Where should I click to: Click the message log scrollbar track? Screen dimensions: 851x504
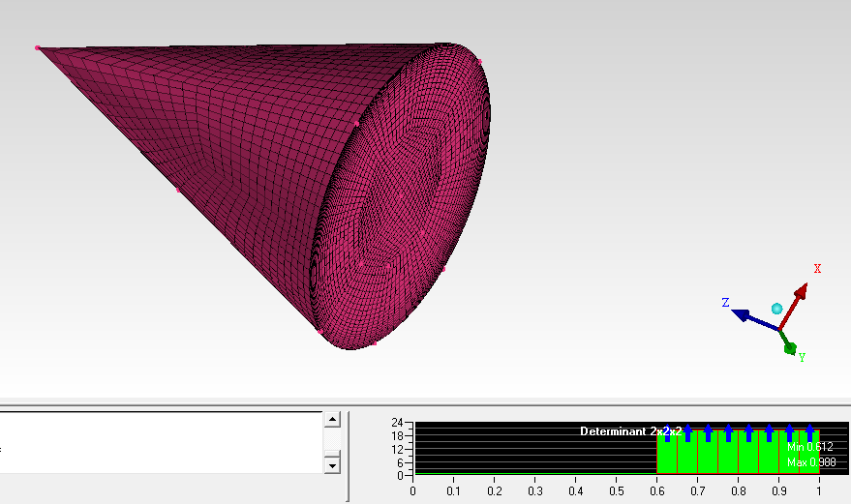(332, 442)
